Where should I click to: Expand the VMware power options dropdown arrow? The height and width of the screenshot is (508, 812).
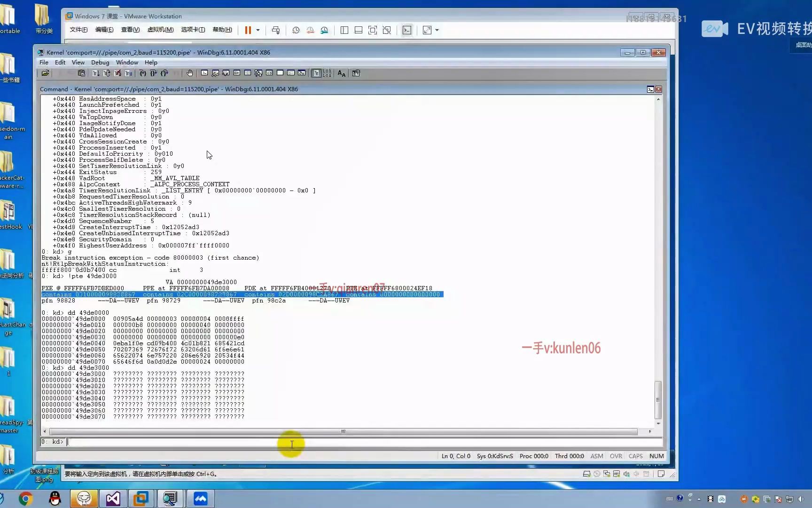click(x=258, y=30)
